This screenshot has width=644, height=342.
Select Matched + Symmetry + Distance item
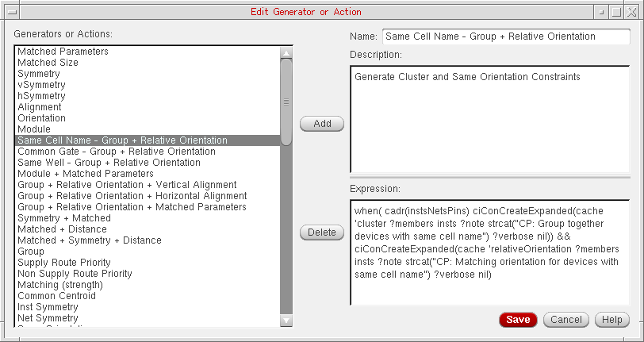tap(89, 240)
